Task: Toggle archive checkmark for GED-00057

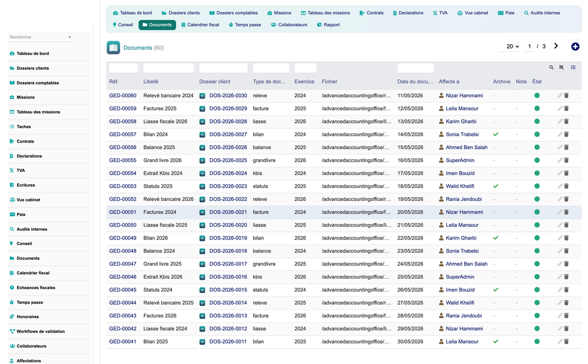Action: point(496,134)
